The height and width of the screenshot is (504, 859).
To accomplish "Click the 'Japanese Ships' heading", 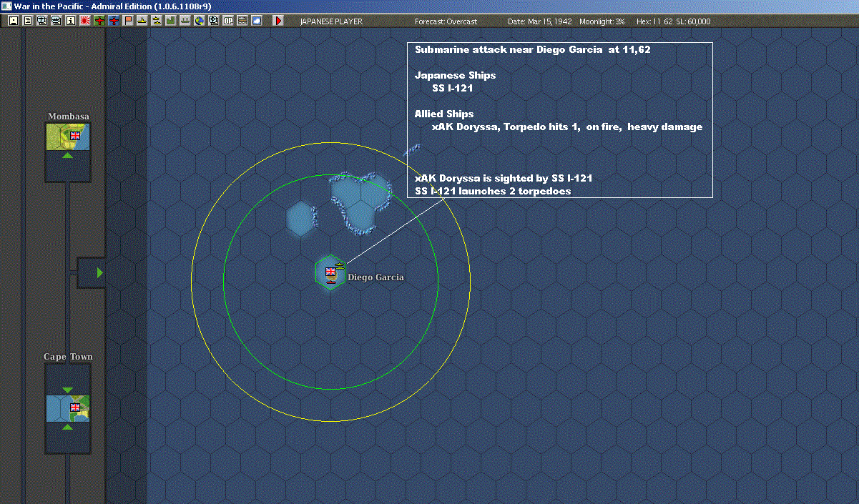I will coord(455,76).
